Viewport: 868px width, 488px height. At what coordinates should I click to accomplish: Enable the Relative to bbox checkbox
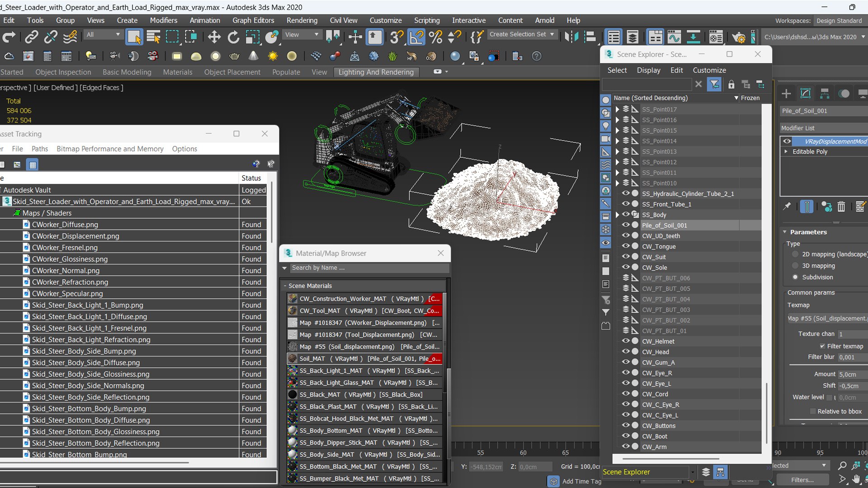[x=813, y=411]
